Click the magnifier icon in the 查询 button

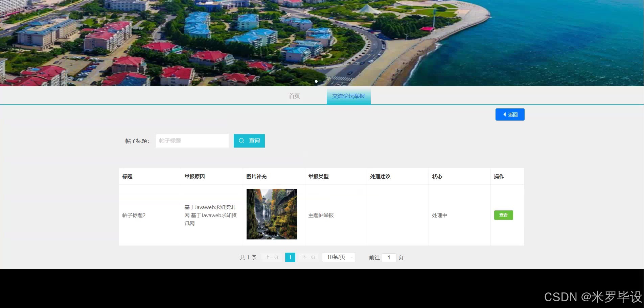(241, 140)
